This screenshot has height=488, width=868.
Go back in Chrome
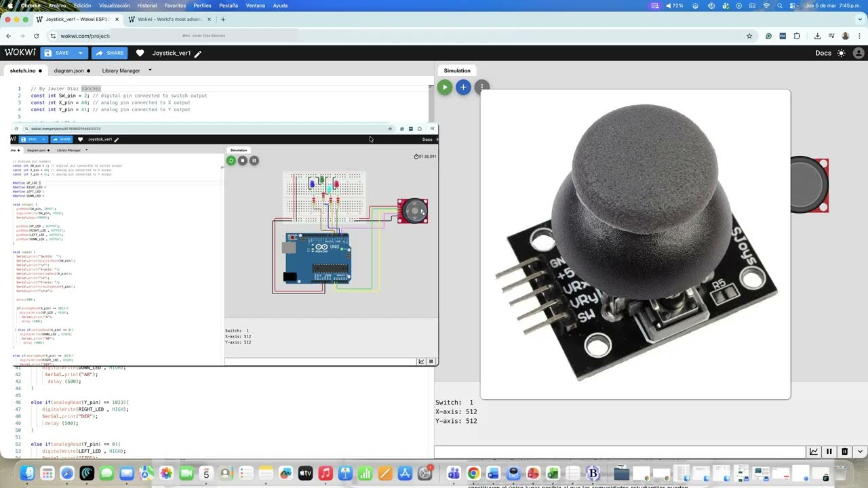coord(8,36)
